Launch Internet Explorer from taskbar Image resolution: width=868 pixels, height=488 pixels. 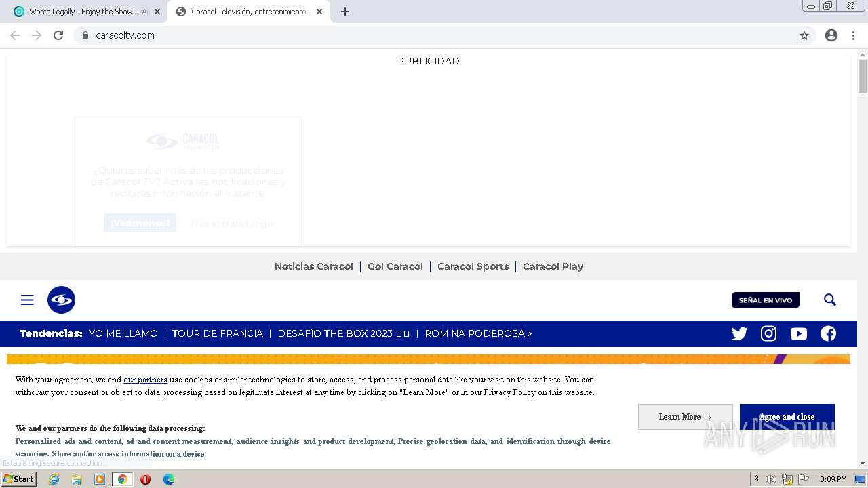(54, 479)
